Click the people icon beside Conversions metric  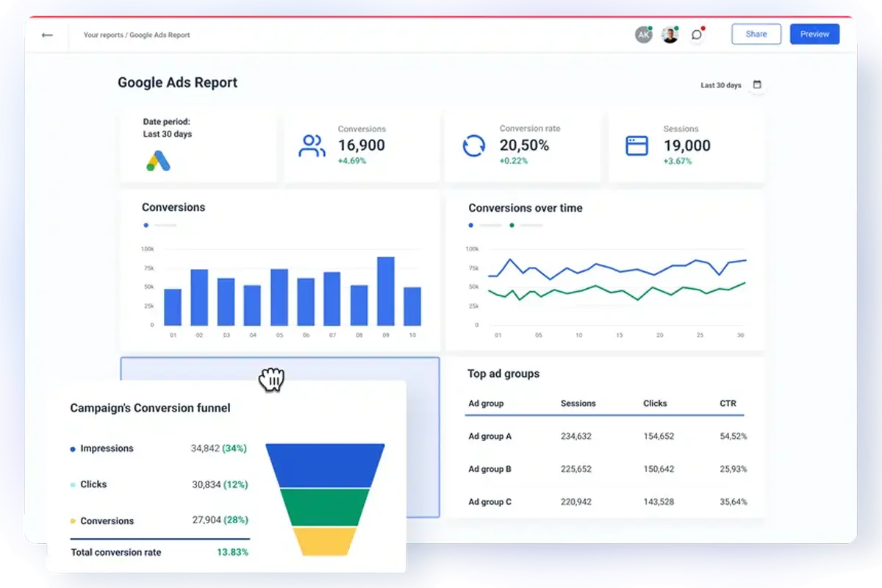tap(312, 146)
